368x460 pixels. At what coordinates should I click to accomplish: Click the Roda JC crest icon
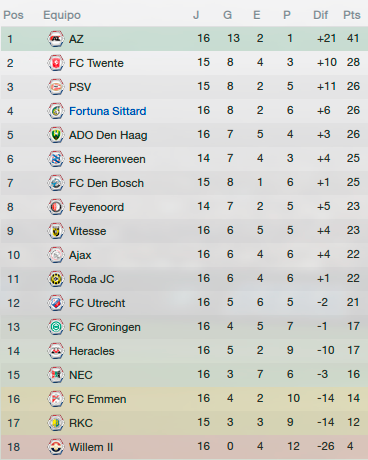coord(56,279)
